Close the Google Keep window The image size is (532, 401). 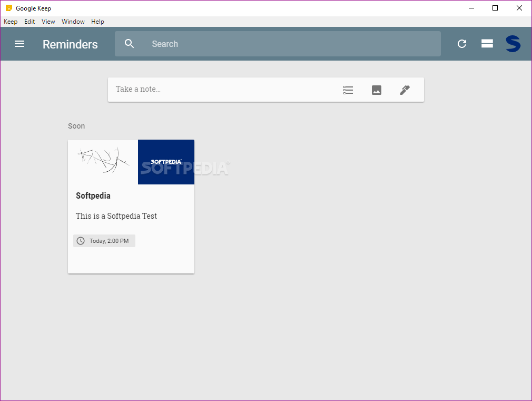tap(519, 8)
